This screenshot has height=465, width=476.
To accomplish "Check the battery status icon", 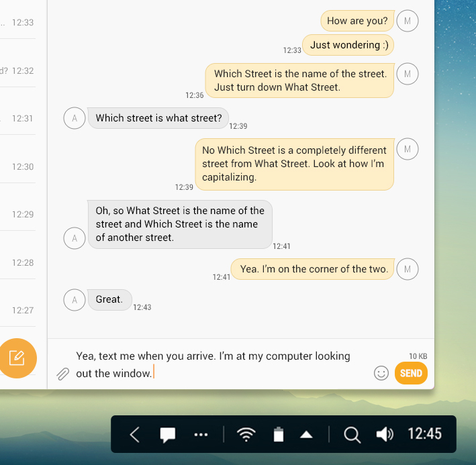I will [x=279, y=434].
